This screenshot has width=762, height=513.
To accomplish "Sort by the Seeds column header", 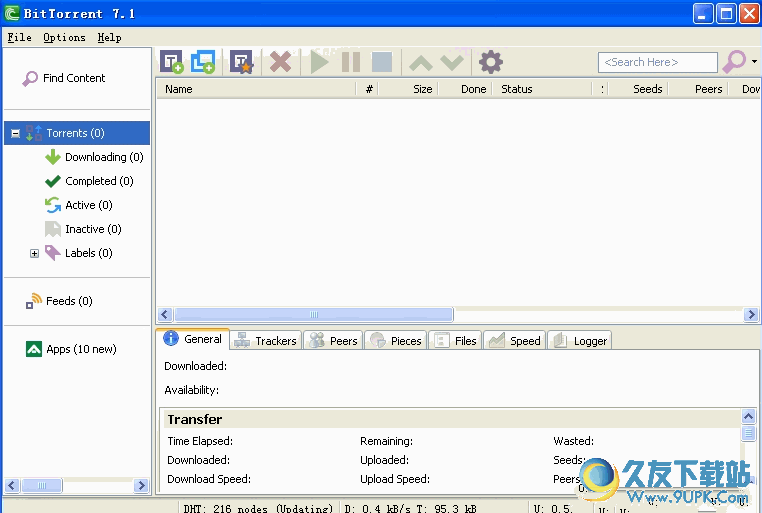I will pos(639,89).
